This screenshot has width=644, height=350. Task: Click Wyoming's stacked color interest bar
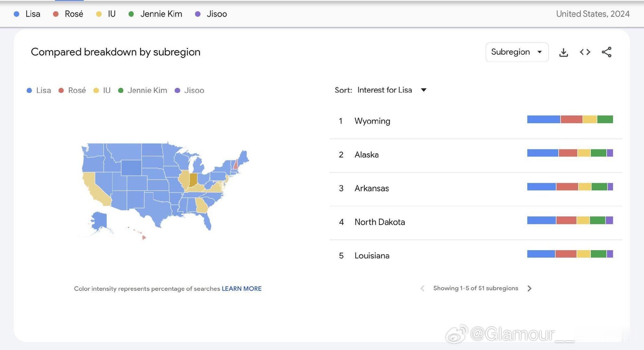570,119
